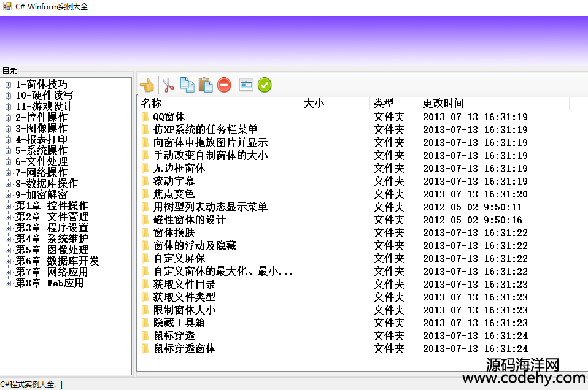Click the scissors cut icon

pos(168,85)
